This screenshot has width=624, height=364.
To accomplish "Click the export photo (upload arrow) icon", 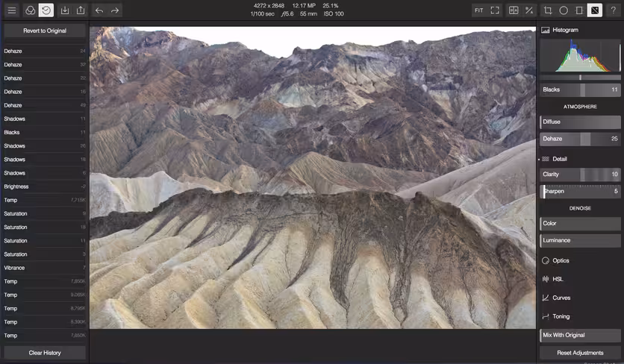I will [x=81, y=10].
